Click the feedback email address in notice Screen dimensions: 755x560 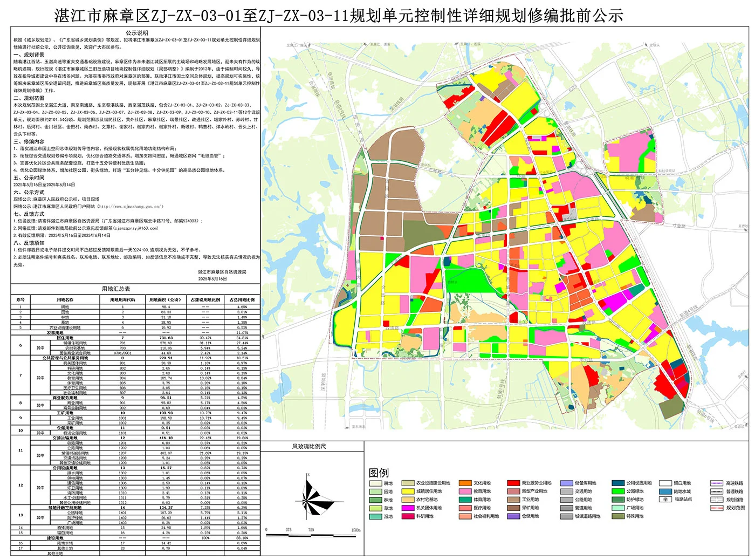(x=136, y=228)
